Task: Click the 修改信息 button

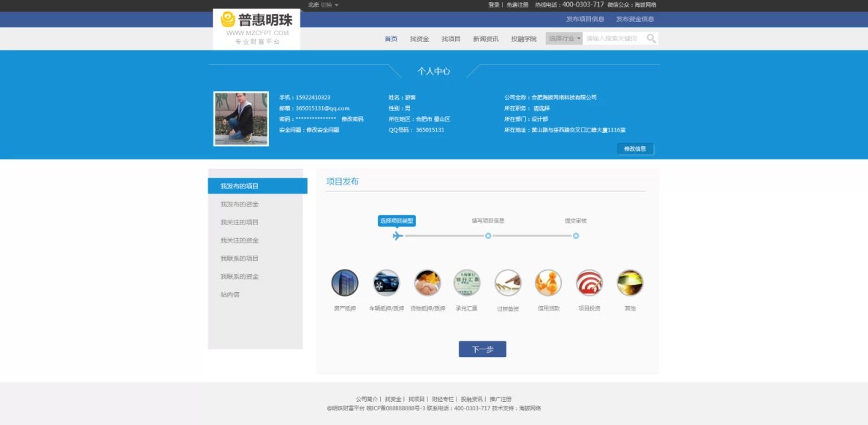Action: point(635,149)
